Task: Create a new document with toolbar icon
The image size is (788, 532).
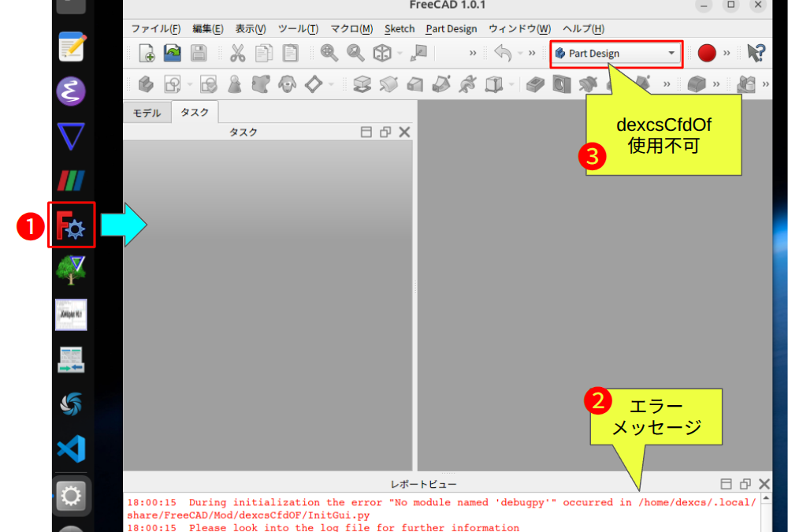Action: click(147, 53)
